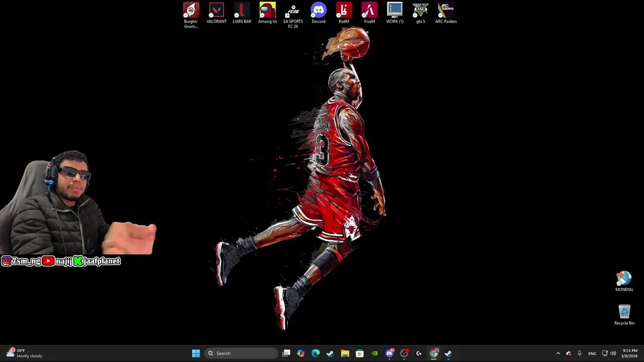This screenshot has height=362, width=644.
Task: Switch to Google Chrome in the taskbar
Action: 434,353
